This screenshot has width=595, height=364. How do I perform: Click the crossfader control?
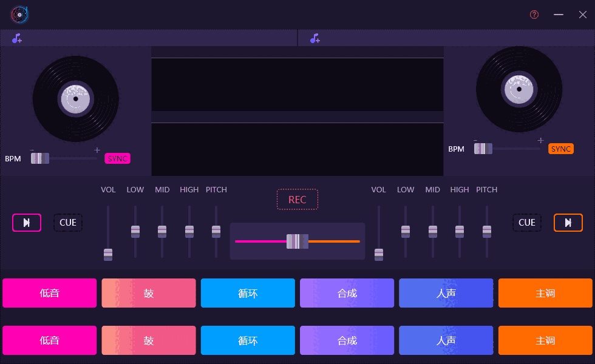click(x=297, y=241)
